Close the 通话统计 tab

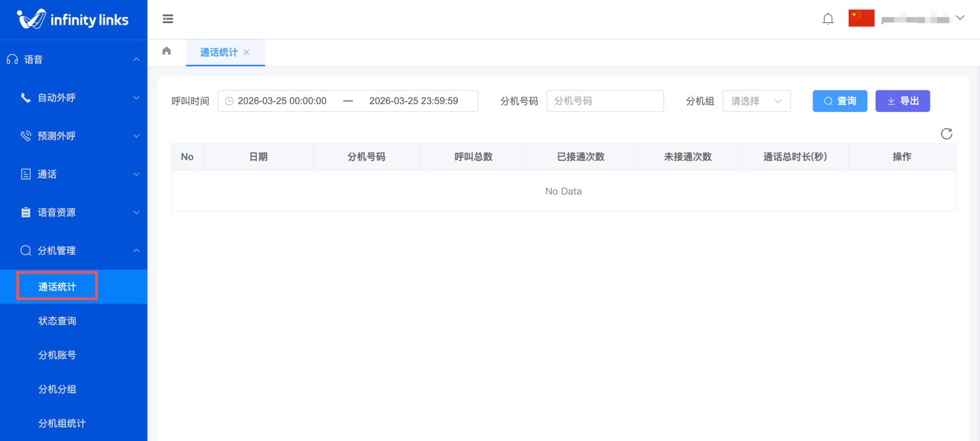click(x=247, y=52)
